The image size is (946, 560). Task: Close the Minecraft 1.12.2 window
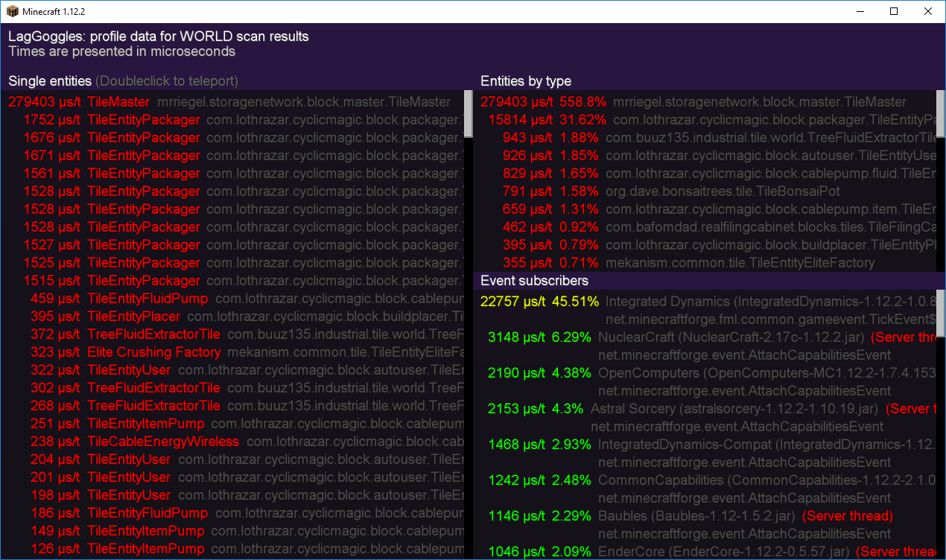click(x=928, y=11)
